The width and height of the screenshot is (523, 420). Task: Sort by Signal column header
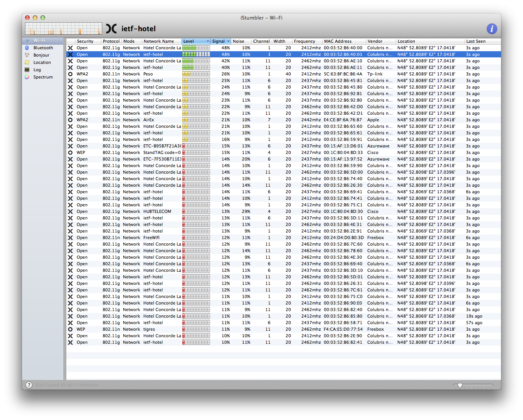click(x=220, y=41)
